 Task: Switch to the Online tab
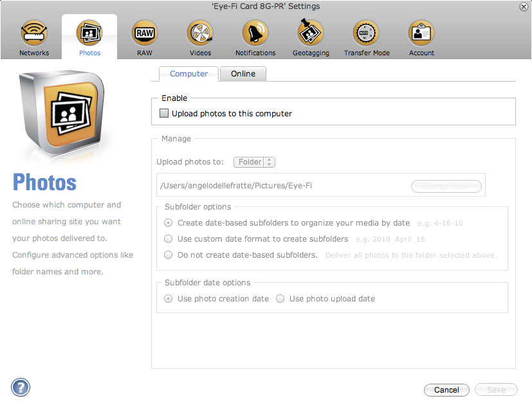click(x=243, y=73)
